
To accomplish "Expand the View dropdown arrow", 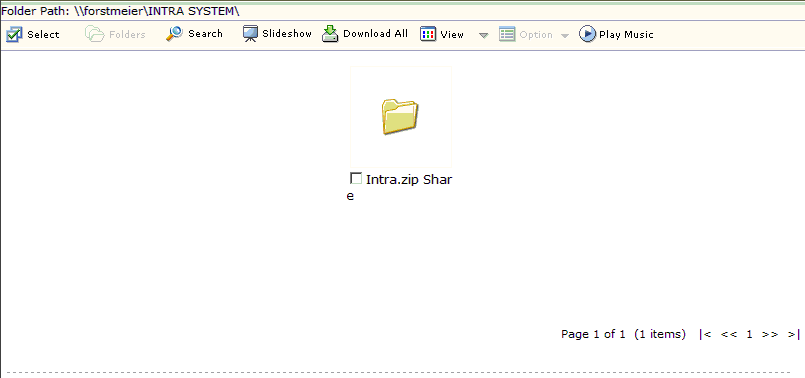I will [483, 35].
